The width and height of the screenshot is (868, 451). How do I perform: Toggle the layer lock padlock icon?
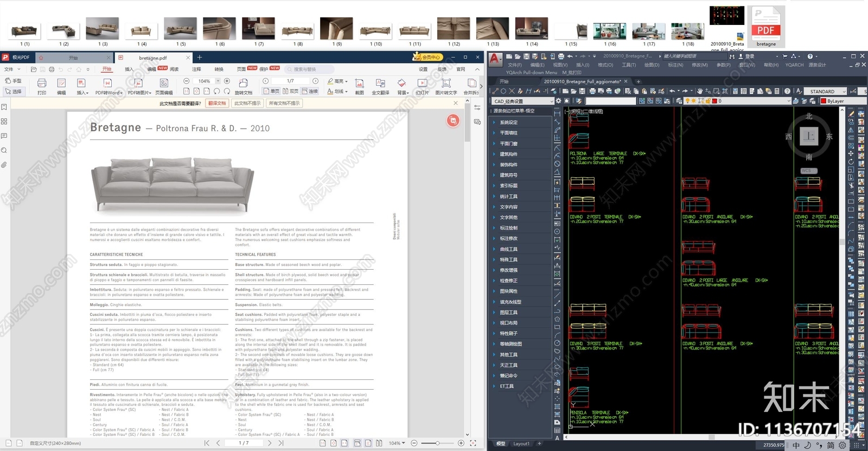pos(707,101)
